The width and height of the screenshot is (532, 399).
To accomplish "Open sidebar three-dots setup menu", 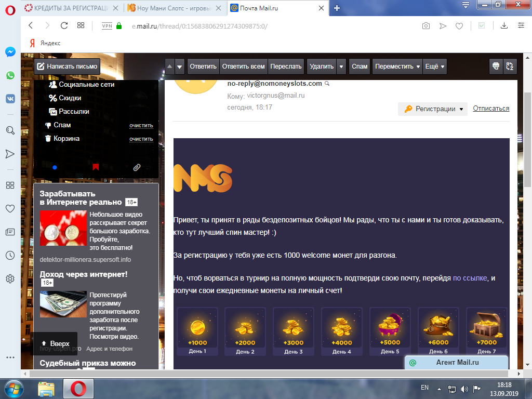I will (x=10, y=357).
